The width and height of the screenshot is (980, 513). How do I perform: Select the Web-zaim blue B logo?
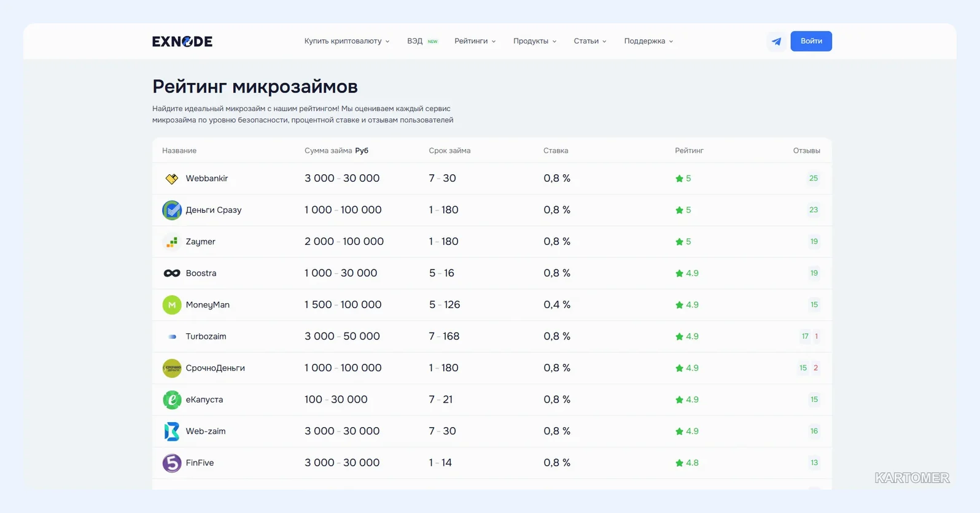pyautogui.click(x=172, y=431)
